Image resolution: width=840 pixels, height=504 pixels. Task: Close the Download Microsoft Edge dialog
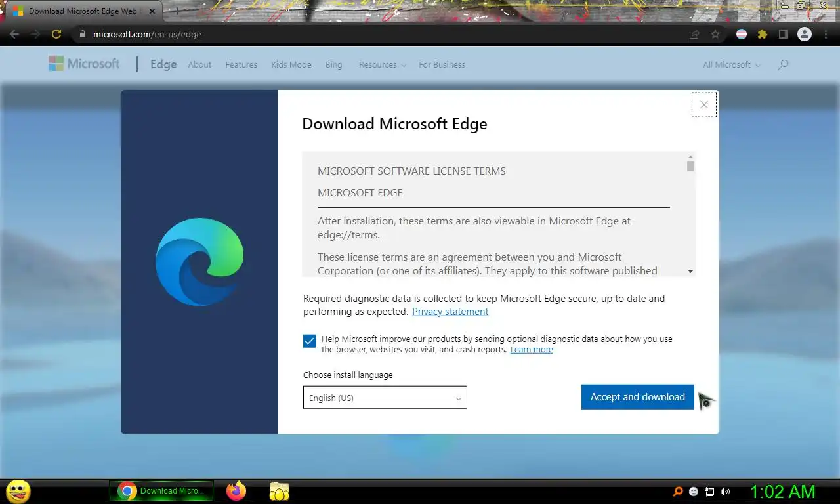(x=704, y=104)
